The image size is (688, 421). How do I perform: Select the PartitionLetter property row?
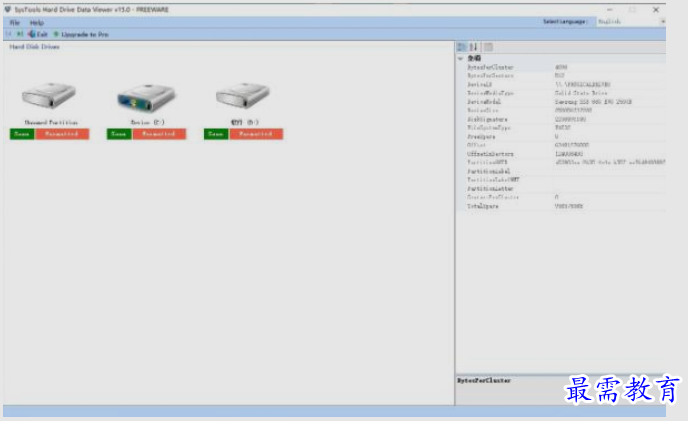tap(561, 189)
